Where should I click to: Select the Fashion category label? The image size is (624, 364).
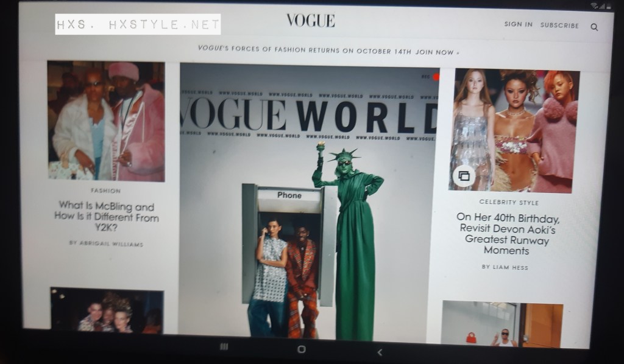pyautogui.click(x=106, y=191)
